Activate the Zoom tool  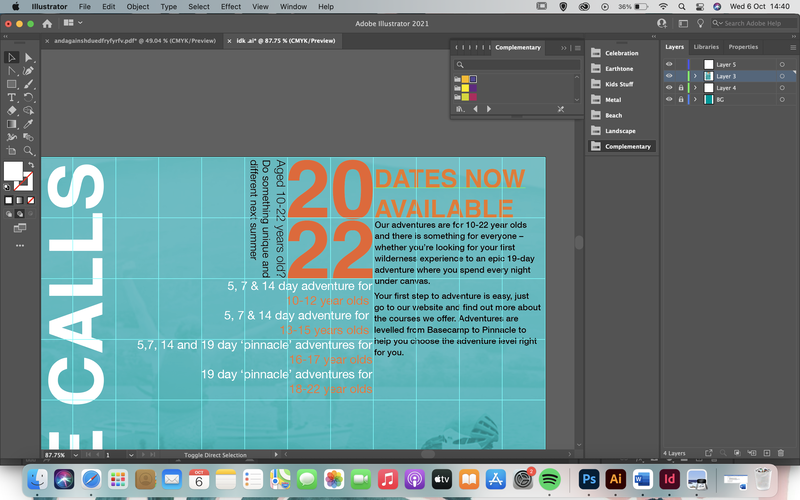[29, 151]
